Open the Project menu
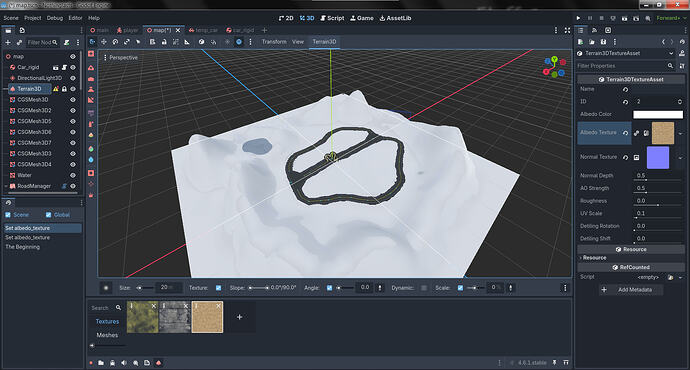The image size is (690, 370). pyautogui.click(x=33, y=18)
